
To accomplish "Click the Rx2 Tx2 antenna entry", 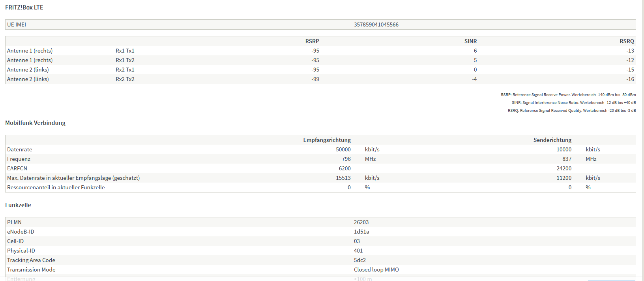I will [x=125, y=79].
